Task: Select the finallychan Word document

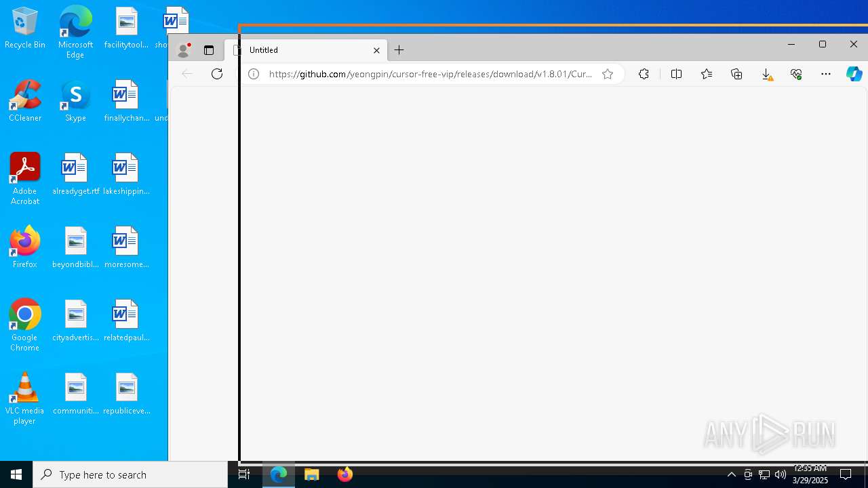Action: pyautogui.click(x=126, y=102)
